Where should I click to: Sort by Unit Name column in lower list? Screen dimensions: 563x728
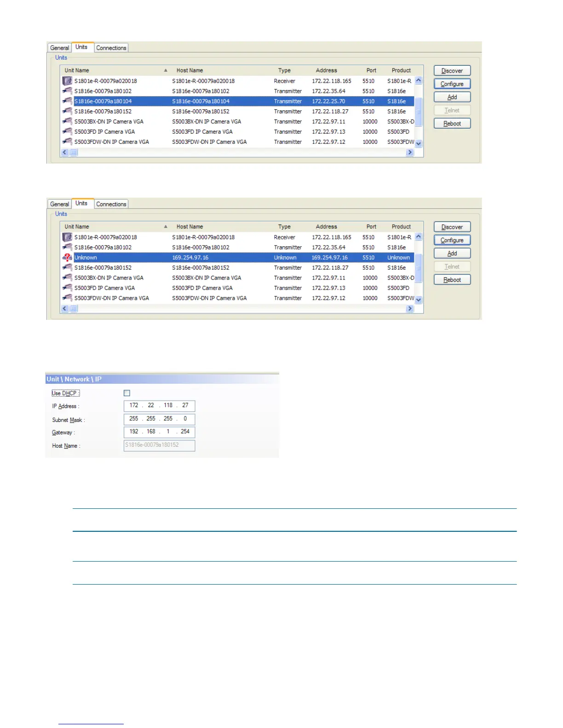pyautogui.click(x=116, y=227)
